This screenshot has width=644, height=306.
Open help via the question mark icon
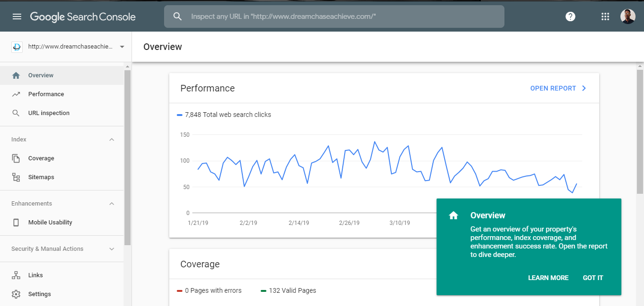(570, 16)
